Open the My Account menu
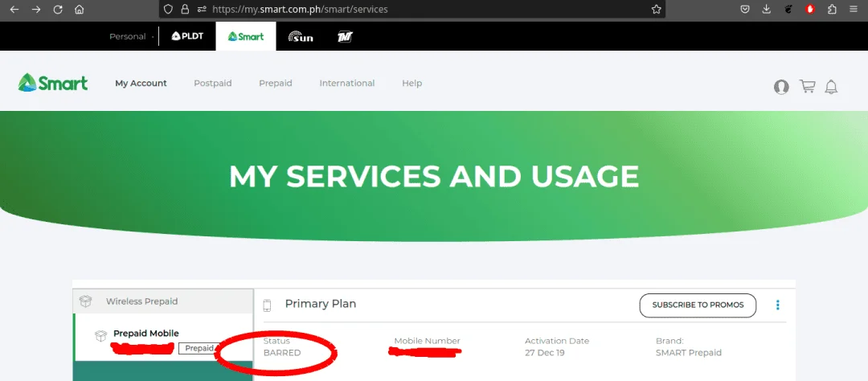 click(x=141, y=83)
